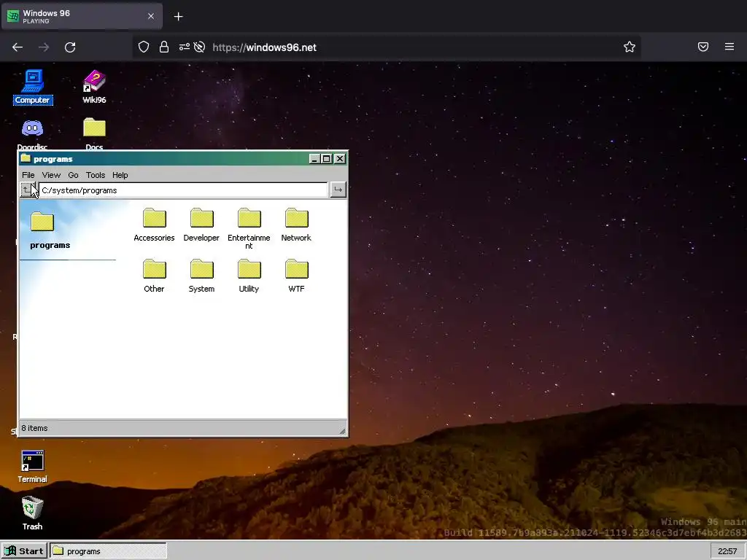The height and width of the screenshot is (560, 747).
Task: Open the Network folder
Action: tap(296, 225)
